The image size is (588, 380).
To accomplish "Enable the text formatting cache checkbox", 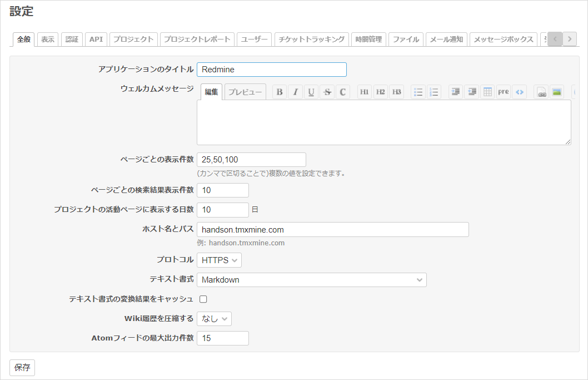I will pos(203,299).
